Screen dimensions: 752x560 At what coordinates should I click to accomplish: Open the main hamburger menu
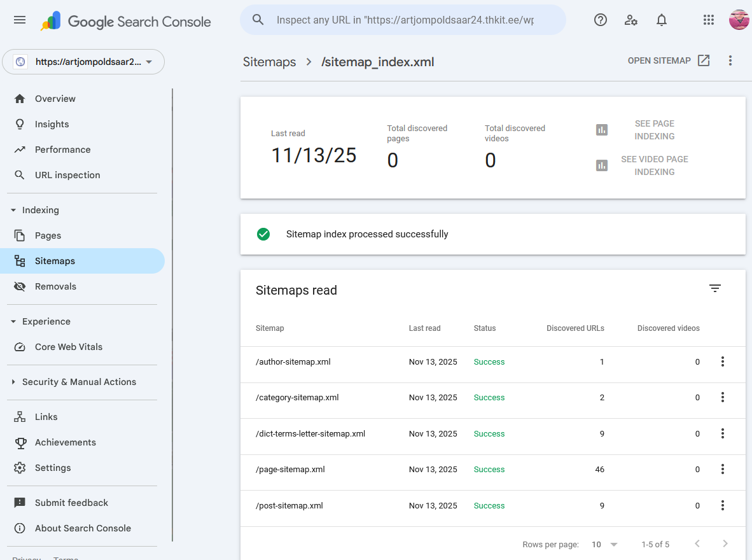20,20
